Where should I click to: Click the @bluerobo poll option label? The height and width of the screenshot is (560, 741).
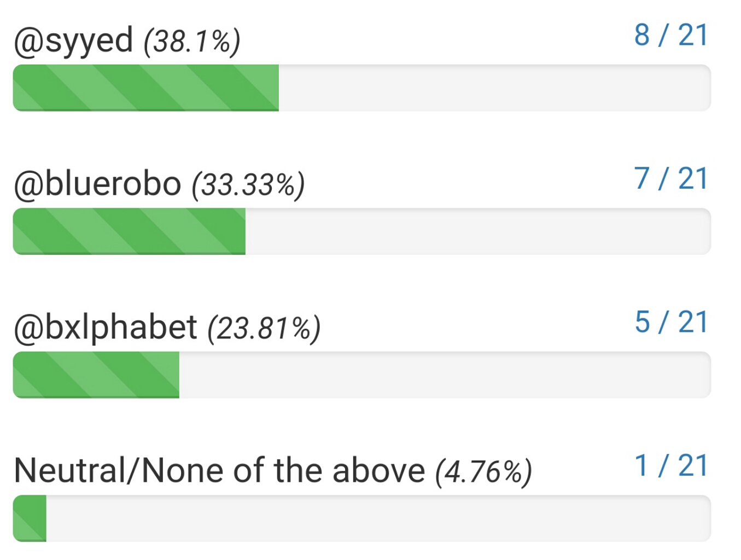(x=97, y=184)
